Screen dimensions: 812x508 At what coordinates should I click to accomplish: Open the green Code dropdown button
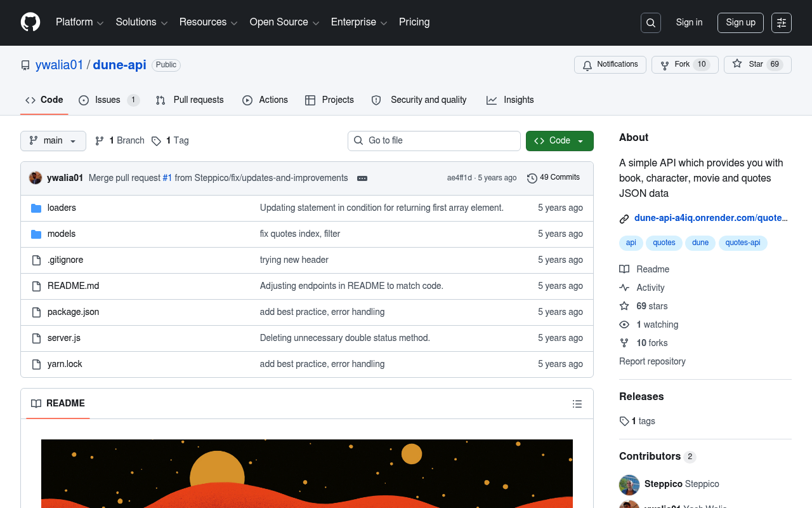tap(560, 141)
